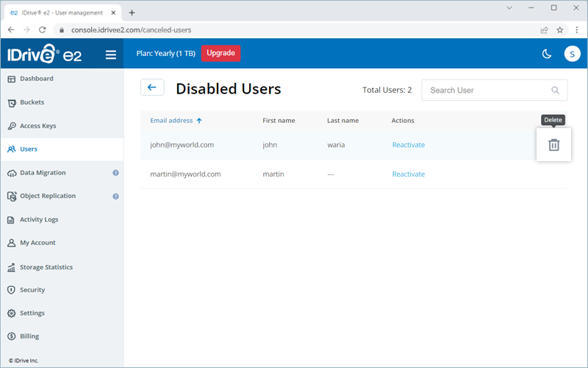This screenshot has height=368, width=588.
Task: Bookmark this page with the star icon
Action: pyautogui.click(x=560, y=29)
